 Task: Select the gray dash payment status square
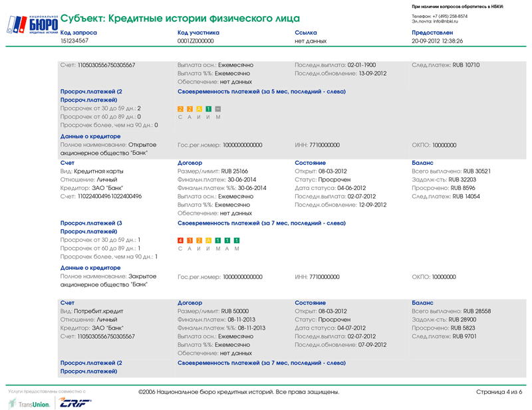218,109
